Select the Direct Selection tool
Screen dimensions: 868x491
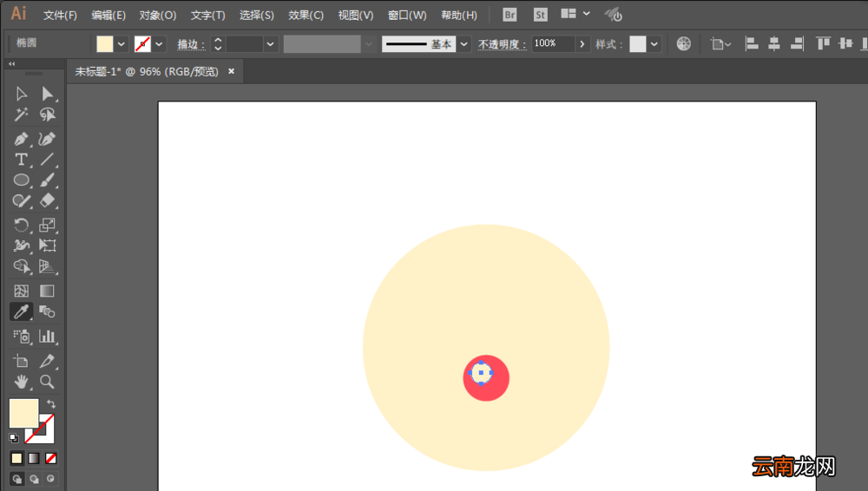(48, 94)
